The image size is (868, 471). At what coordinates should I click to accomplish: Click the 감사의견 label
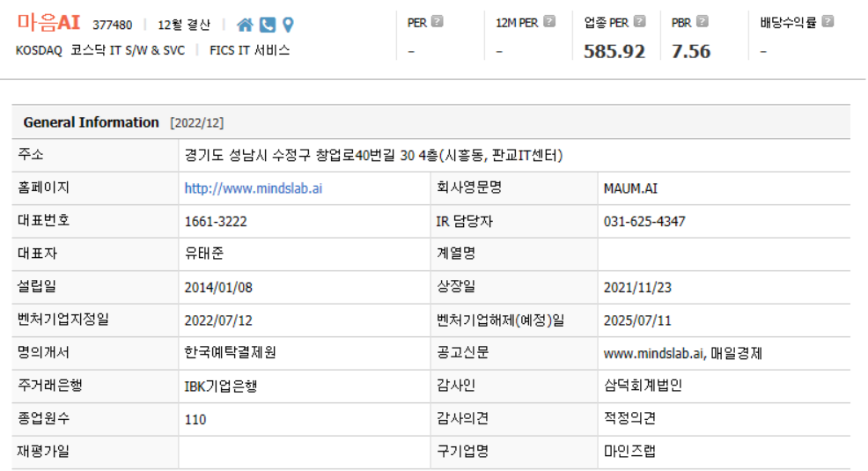(463, 418)
